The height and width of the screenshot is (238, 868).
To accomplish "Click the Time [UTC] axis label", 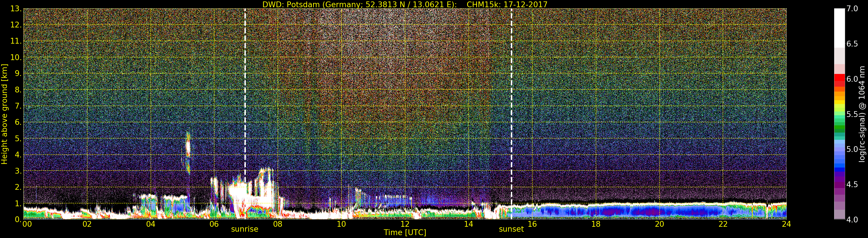I will tap(405, 233).
